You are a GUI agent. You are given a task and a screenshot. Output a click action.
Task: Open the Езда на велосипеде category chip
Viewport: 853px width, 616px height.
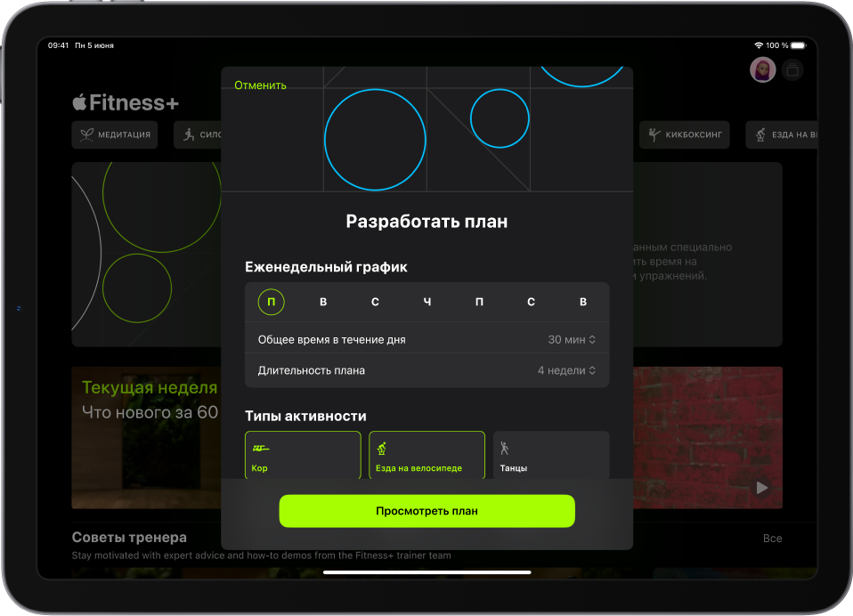click(x=781, y=134)
